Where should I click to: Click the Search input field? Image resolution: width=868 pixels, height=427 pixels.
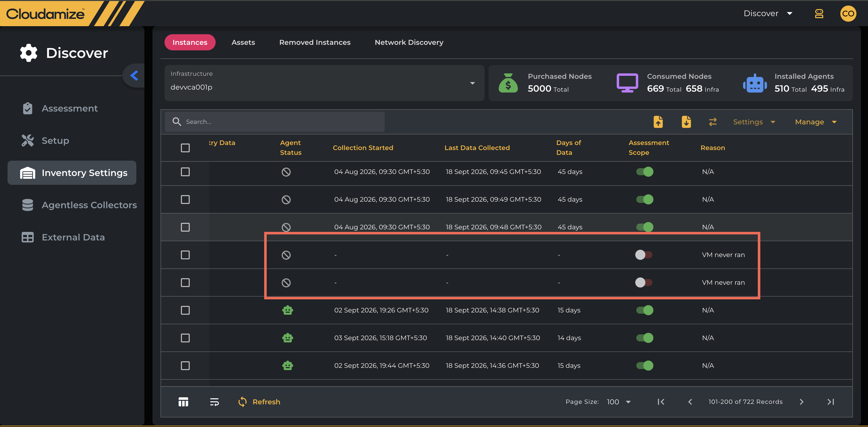275,122
